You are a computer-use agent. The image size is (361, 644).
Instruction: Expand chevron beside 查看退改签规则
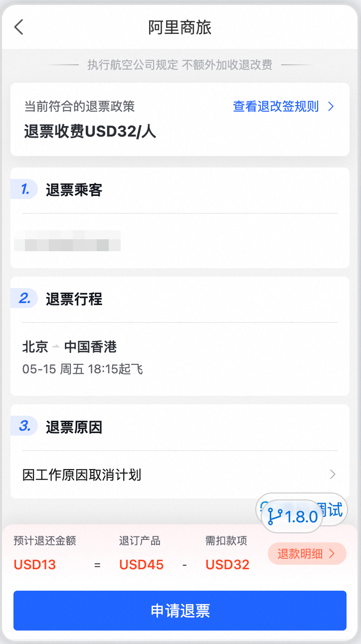coord(331,106)
